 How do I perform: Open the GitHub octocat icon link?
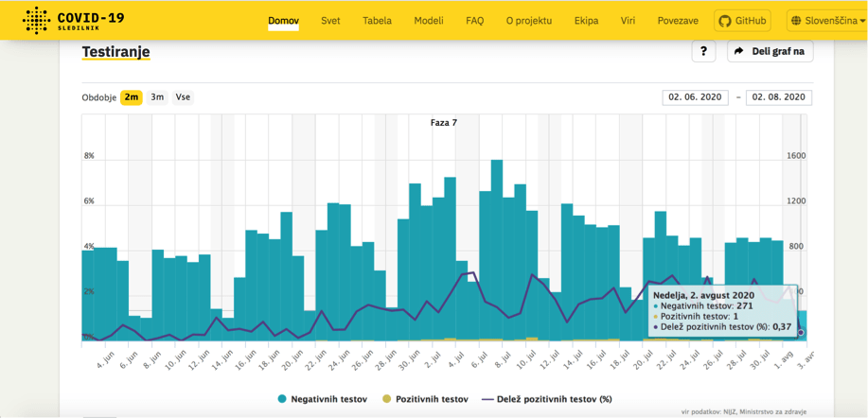(x=724, y=21)
